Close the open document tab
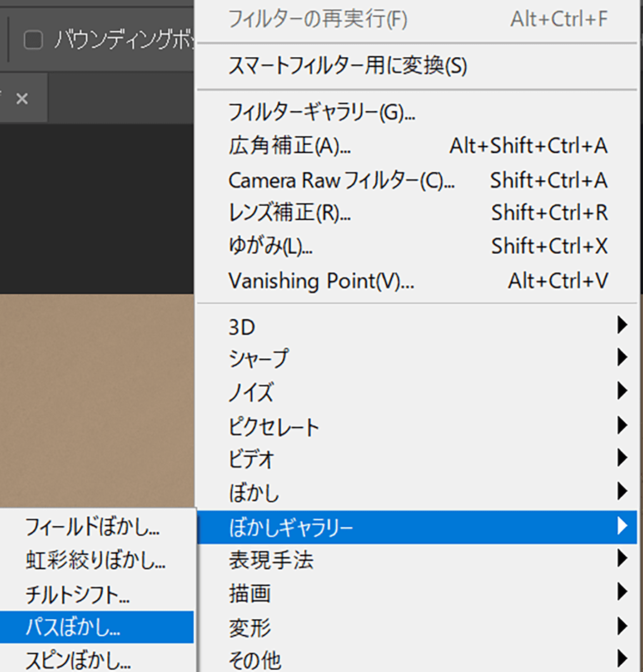 (22, 99)
